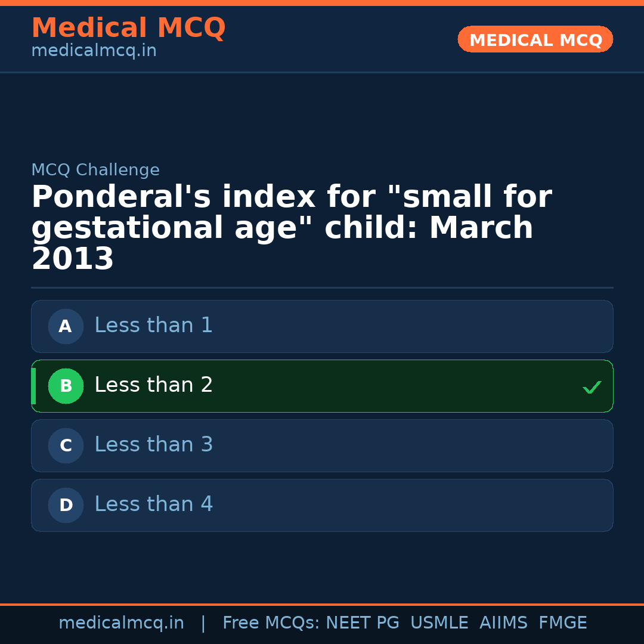Click the letter A circle badge
Image resolution: width=644 pixels, height=644 pixels.
click(x=66, y=327)
